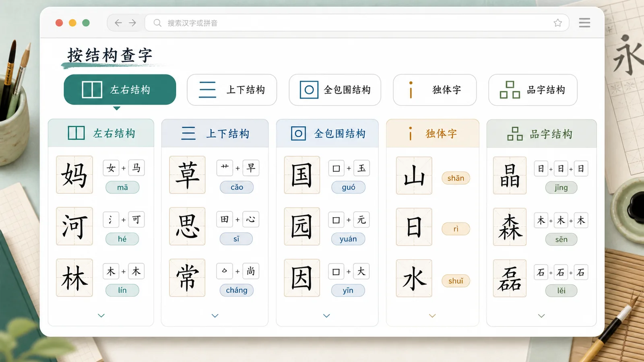Select component 心 in the 思 row
644x362 pixels.
pyautogui.click(x=251, y=219)
